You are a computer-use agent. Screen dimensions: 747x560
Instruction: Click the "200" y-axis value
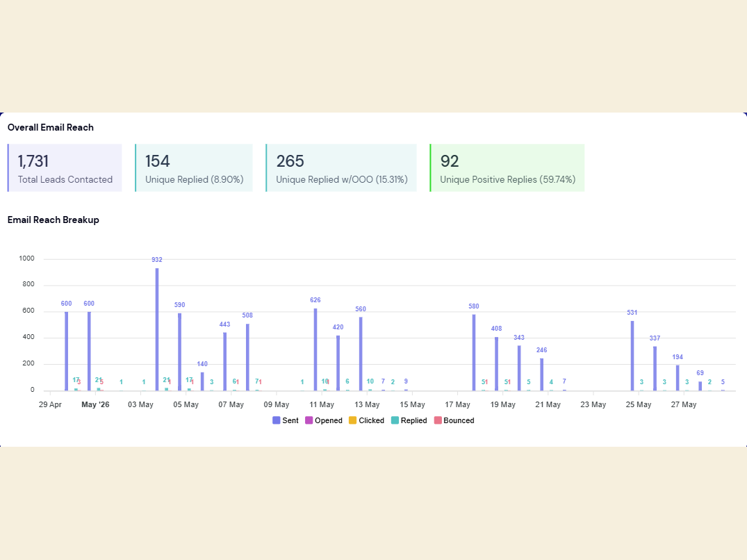click(x=28, y=363)
